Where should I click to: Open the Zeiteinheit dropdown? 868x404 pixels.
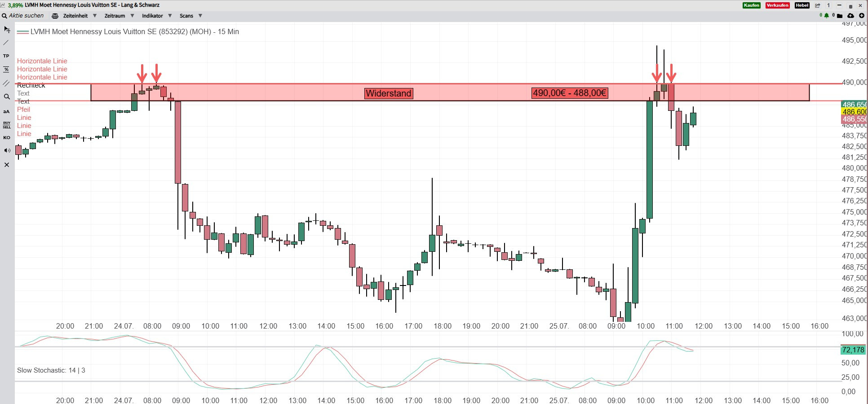[x=80, y=16]
